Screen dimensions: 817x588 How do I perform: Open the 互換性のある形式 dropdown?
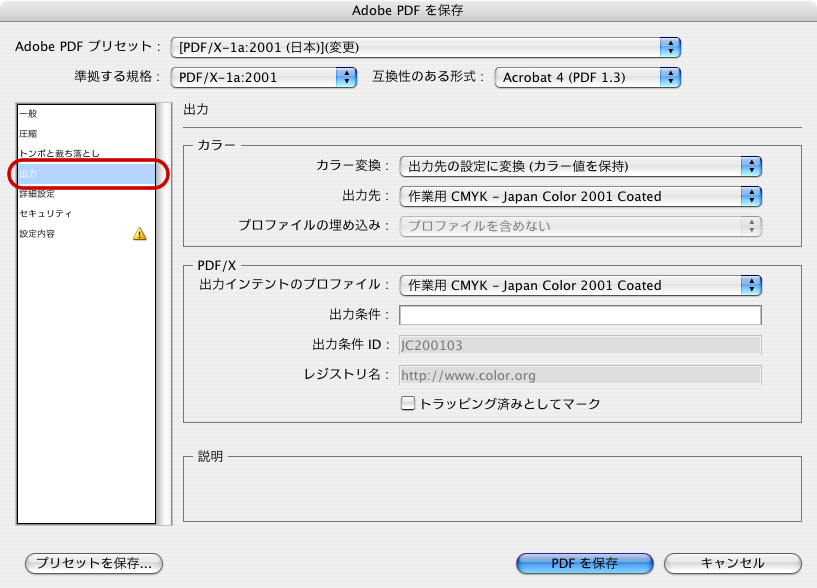pyautogui.click(x=587, y=77)
